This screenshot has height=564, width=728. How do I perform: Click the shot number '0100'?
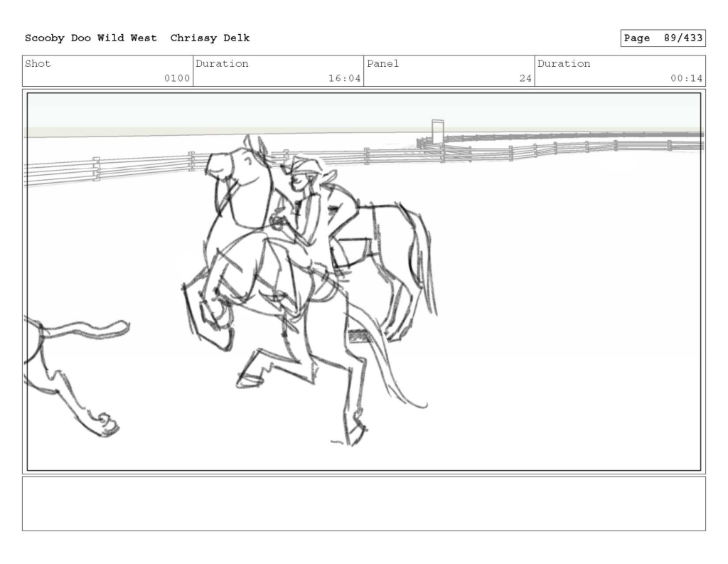[177, 78]
